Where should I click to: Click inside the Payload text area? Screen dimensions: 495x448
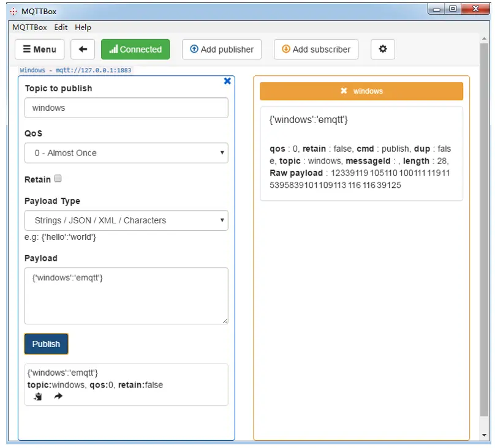click(126, 296)
